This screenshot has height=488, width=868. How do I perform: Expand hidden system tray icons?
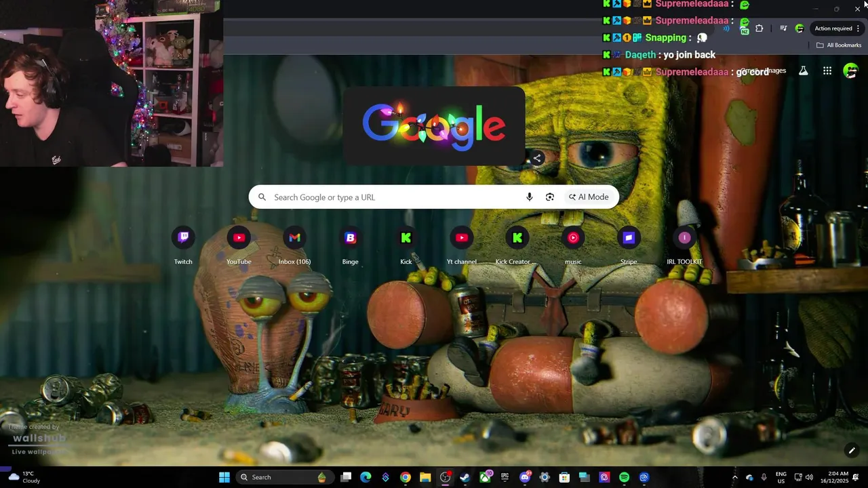735,477
